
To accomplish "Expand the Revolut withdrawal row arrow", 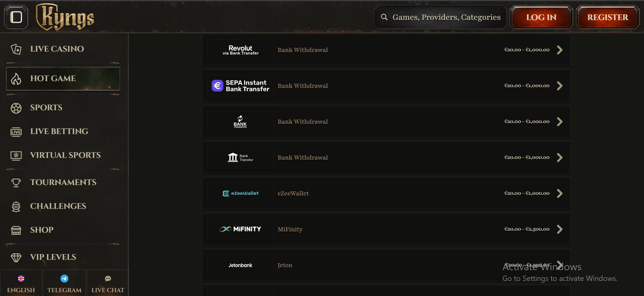I will point(559,50).
